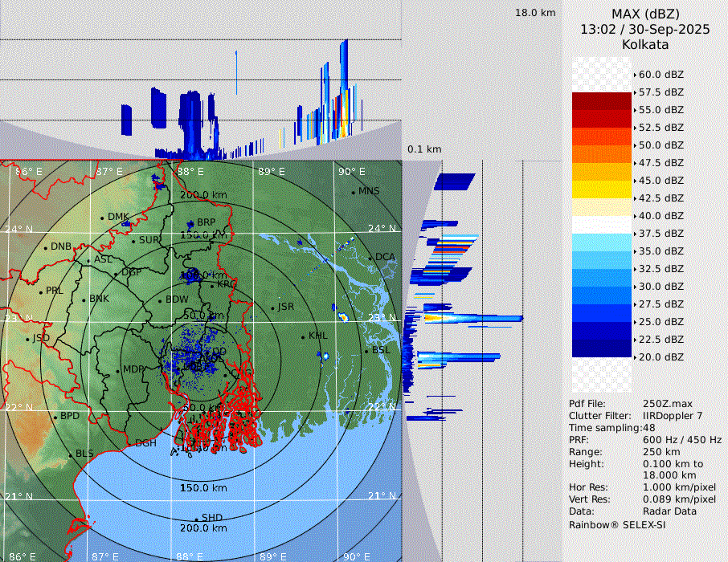Image resolution: width=728 pixels, height=562 pixels.
Task: Click the JSR station dot
Action: tap(272, 307)
